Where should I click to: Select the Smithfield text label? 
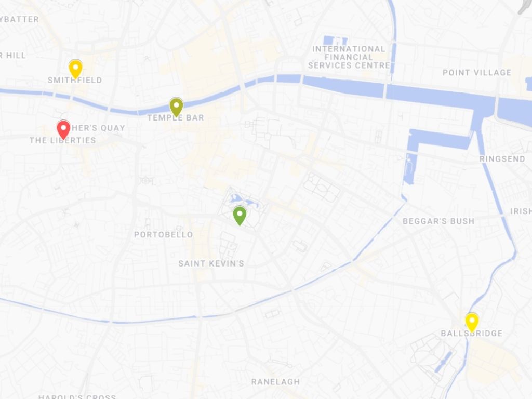(x=75, y=80)
